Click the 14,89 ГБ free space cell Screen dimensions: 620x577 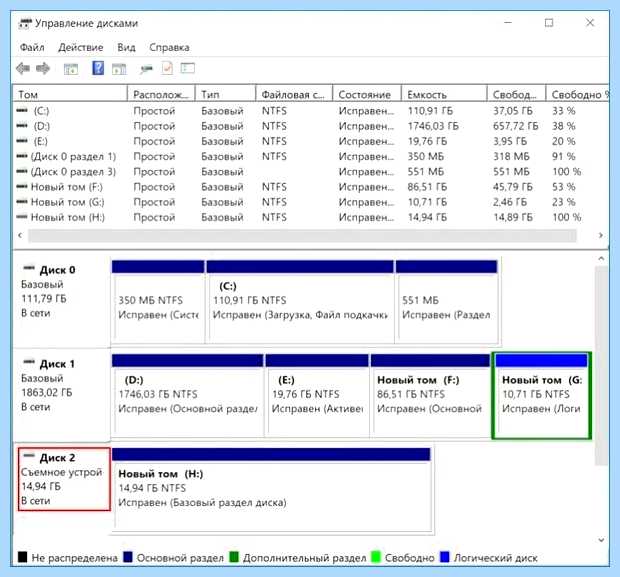click(x=512, y=217)
